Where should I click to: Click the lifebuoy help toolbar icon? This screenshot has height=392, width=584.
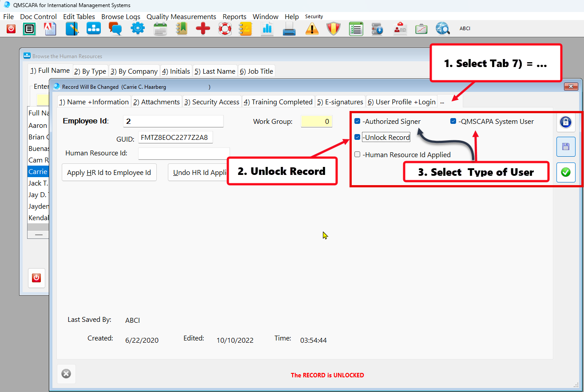click(x=225, y=29)
